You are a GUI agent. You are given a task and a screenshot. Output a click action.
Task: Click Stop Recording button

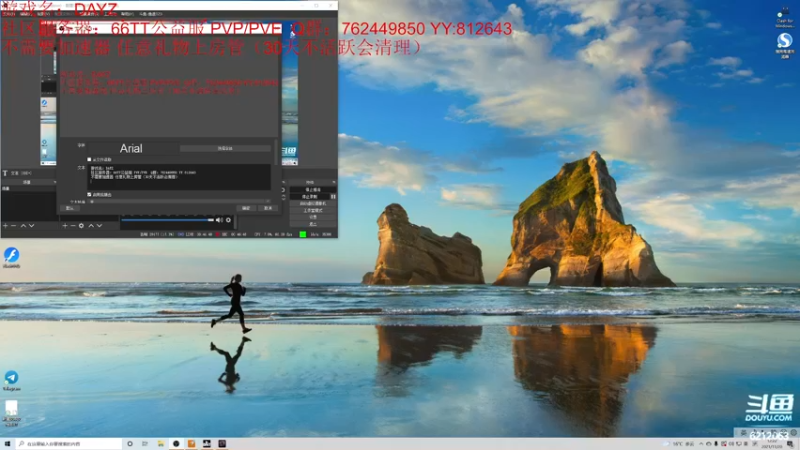(x=310, y=196)
